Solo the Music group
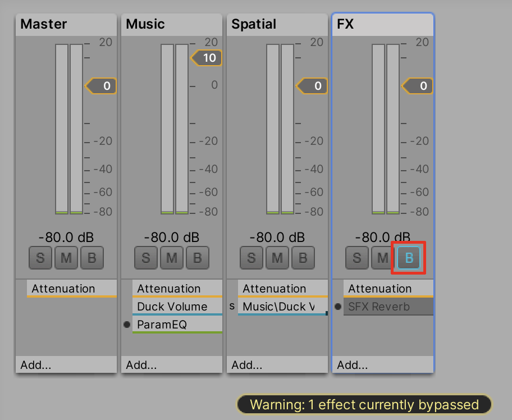This screenshot has width=512, height=420. coord(145,258)
